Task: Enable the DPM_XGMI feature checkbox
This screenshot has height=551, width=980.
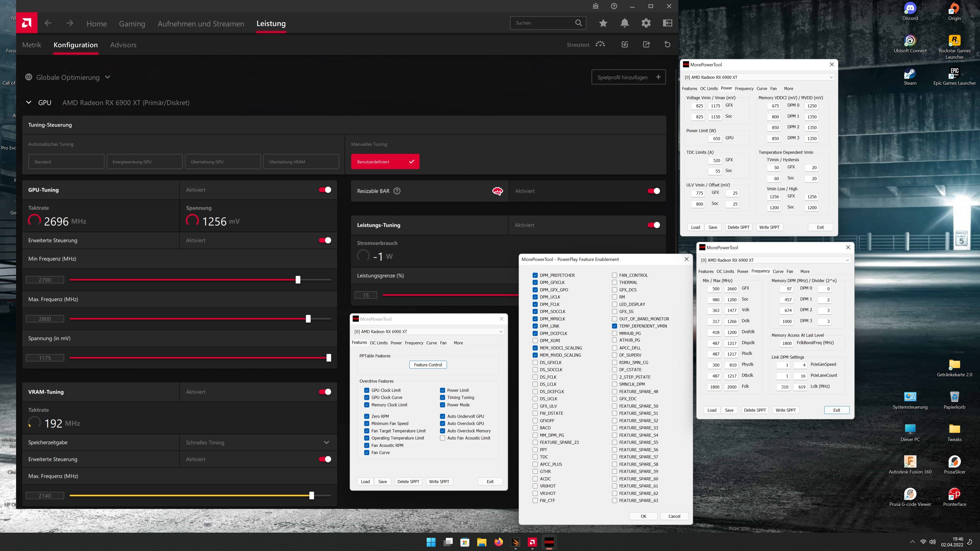Action: point(535,341)
